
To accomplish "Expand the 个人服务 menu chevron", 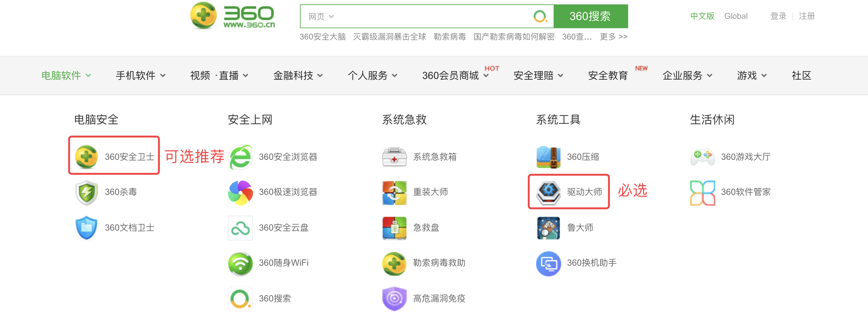I will point(395,76).
